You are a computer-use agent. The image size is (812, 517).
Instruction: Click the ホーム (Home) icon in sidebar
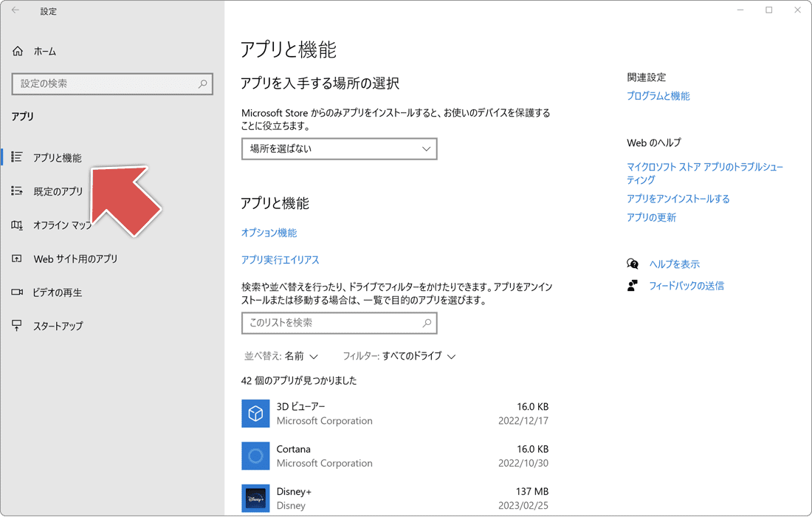click(16, 50)
